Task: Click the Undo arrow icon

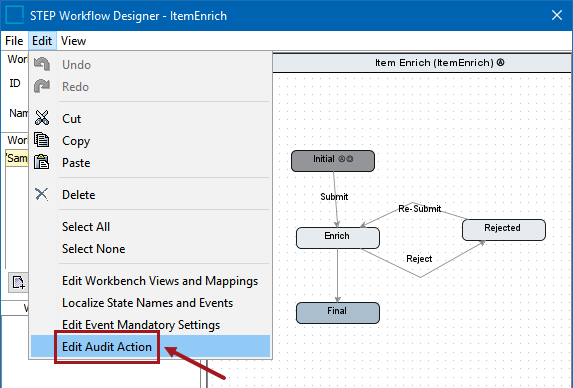Action: point(42,64)
